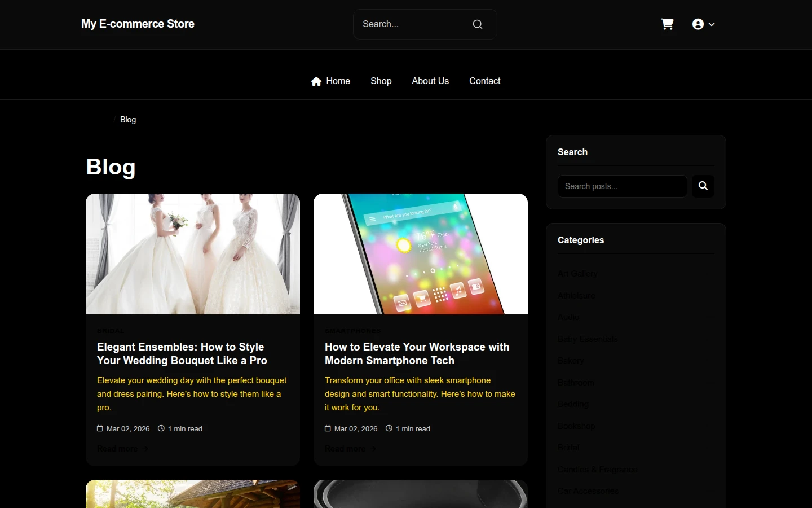Click the Home icon in navigation

pyautogui.click(x=316, y=81)
